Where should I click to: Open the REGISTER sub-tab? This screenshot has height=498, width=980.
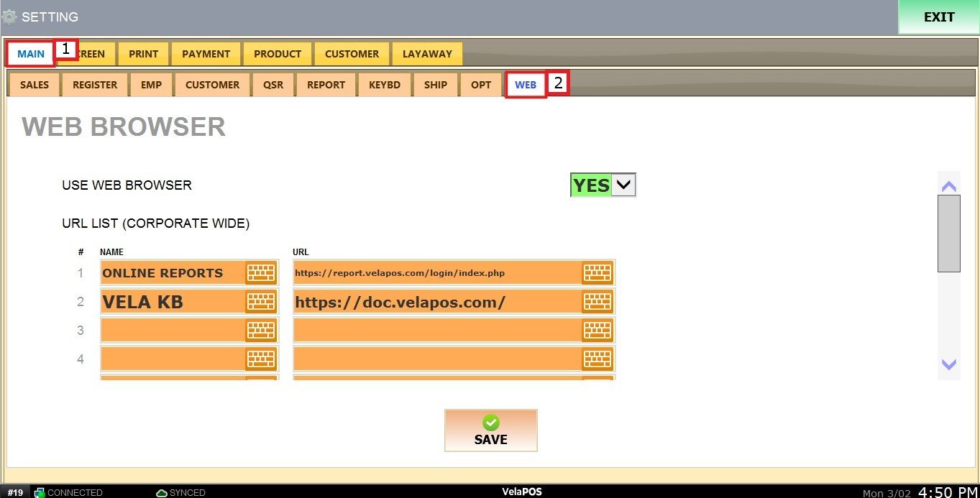click(95, 85)
